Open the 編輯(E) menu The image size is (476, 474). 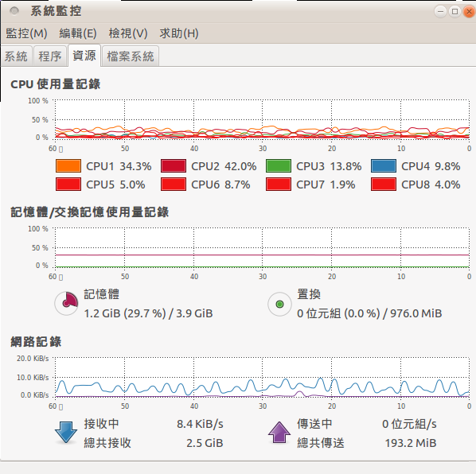pos(78,33)
